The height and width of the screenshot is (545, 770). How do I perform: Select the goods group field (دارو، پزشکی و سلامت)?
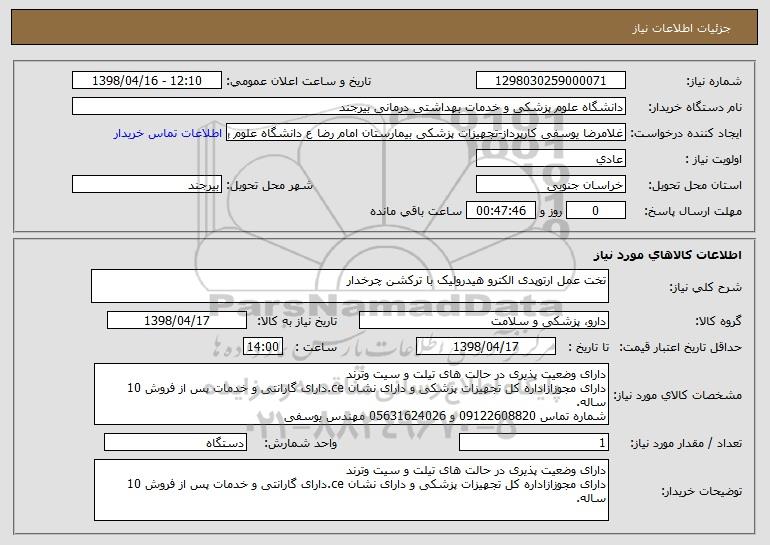pyautogui.click(x=484, y=321)
